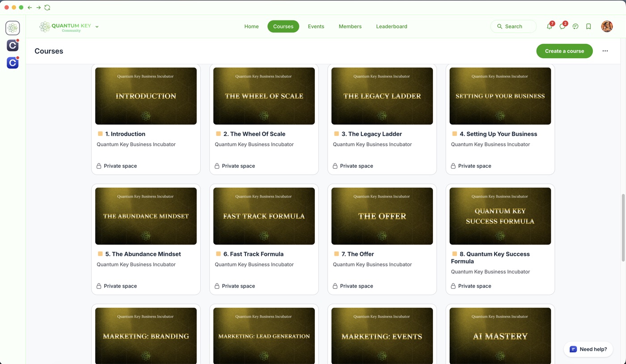Click the lock icon on the Introduction card
The image size is (626, 364).
pos(99,166)
